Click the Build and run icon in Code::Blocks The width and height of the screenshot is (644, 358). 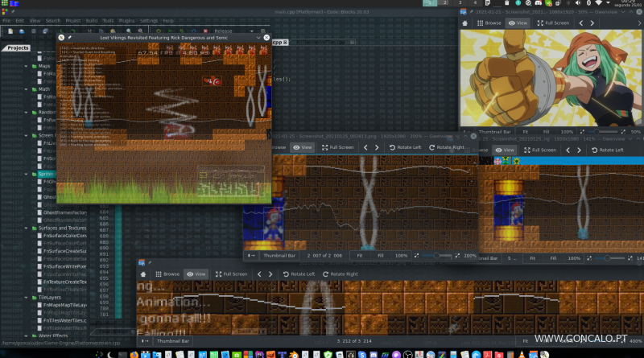(181, 31)
